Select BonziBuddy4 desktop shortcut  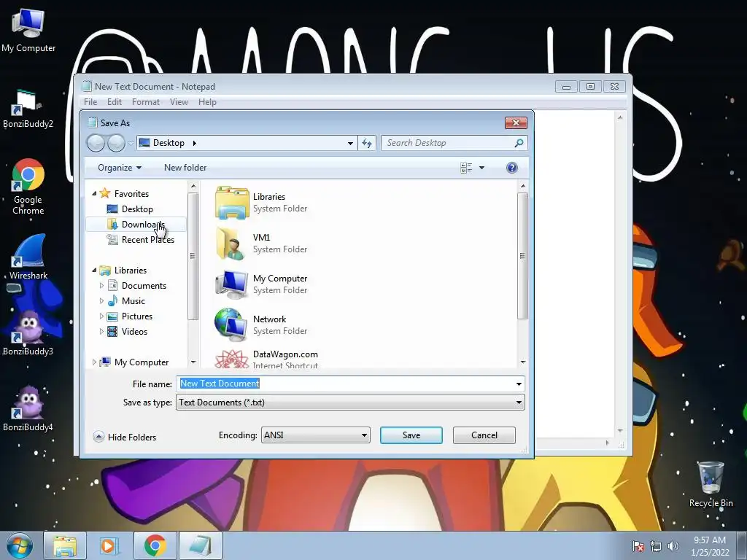(28, 408)
